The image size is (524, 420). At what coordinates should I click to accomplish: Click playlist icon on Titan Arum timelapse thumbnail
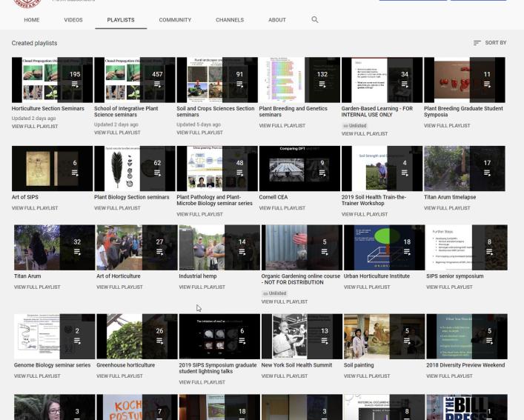pyautogui.click(x=487, y=173)
